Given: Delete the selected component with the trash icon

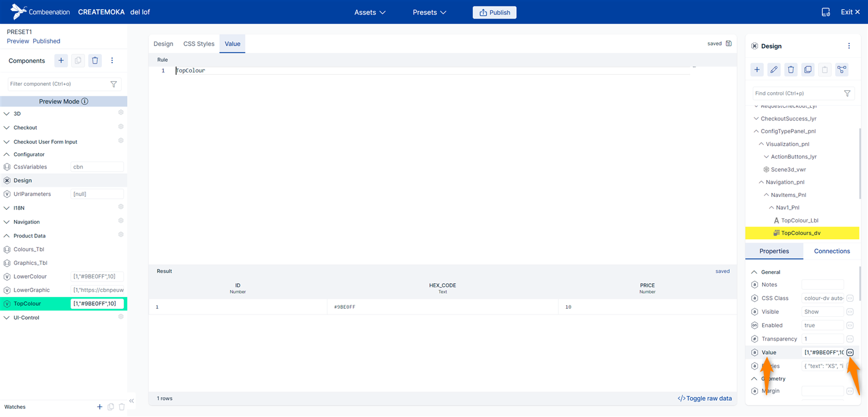Looking at the screenshot, I should (95, 60).
